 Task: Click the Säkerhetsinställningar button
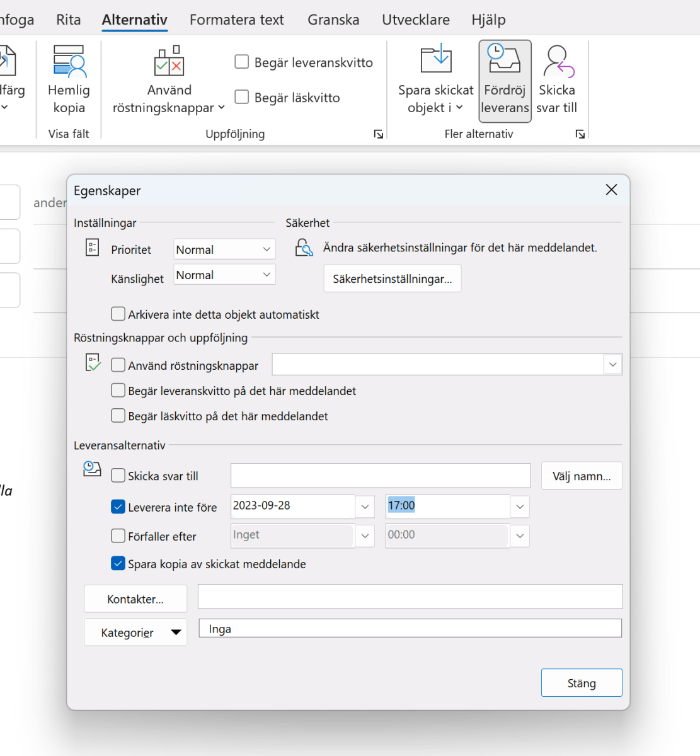392,278
